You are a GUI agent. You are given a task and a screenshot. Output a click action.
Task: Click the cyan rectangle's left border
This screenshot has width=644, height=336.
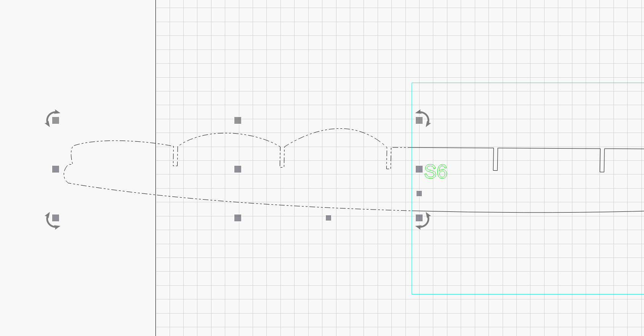click(x=412, y=259)
